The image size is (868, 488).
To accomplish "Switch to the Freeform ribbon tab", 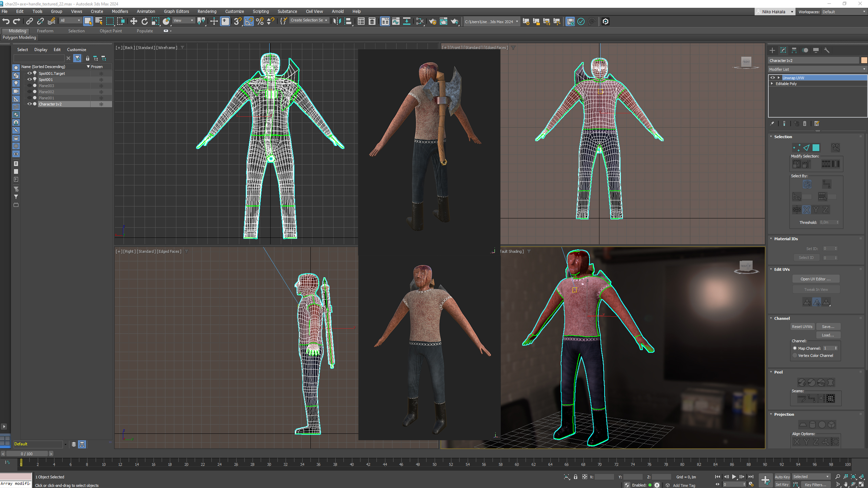I will tap(45, 31).
